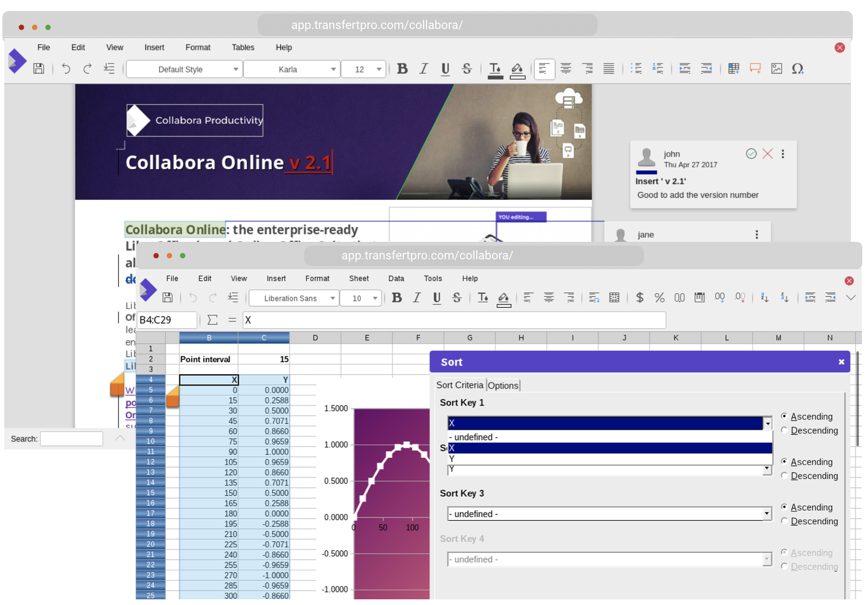
Task: Select Descending for Sort Key 3
Action: [x=784, y=521]
